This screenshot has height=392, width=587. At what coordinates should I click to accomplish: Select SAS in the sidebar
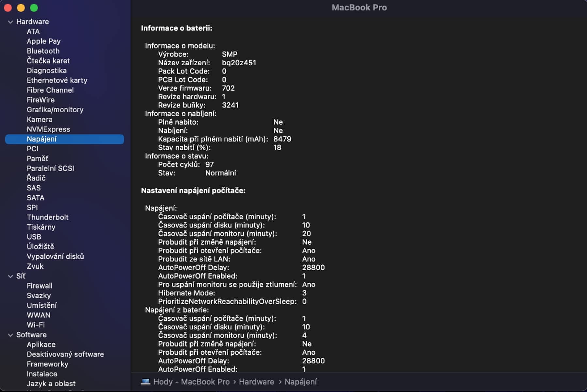pyautogui.click(x=34, y=188)
